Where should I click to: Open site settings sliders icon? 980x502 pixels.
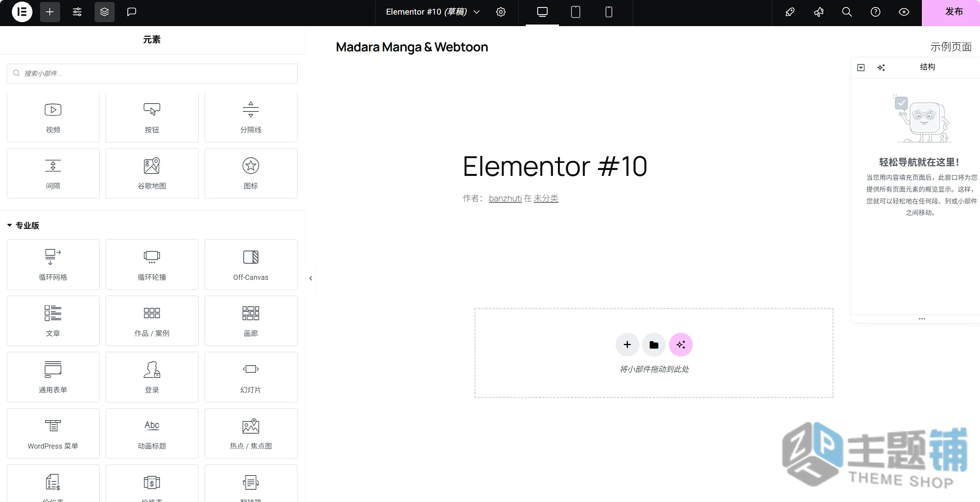[77, 12]
